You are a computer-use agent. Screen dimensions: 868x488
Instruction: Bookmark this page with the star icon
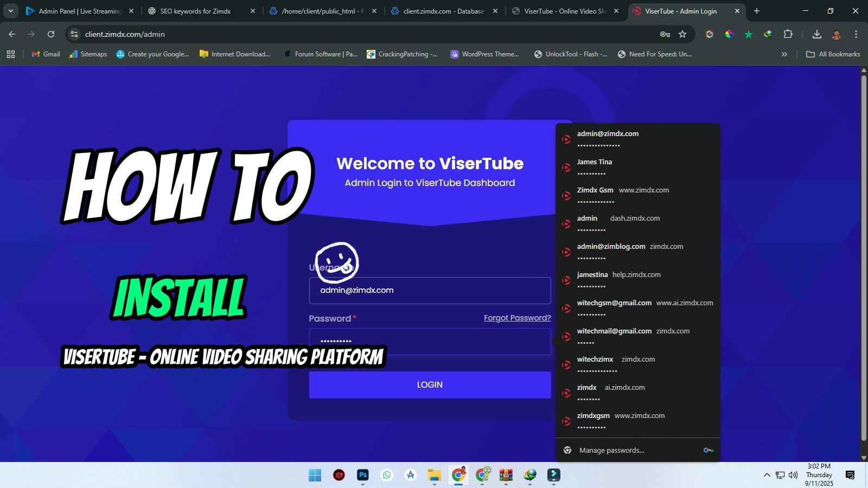click(682, 34)
